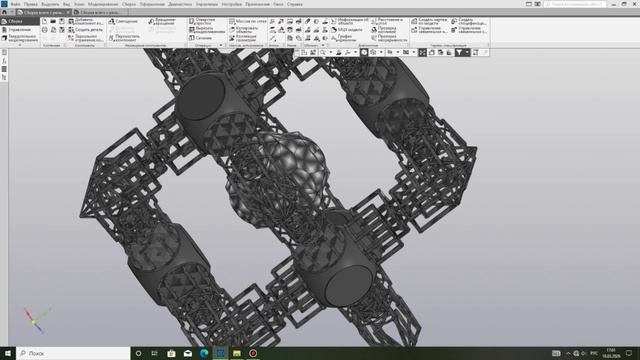640x360 pixels.
Task: Select the Твердотельное моделирование toolbar set
Action: [20, 38]
